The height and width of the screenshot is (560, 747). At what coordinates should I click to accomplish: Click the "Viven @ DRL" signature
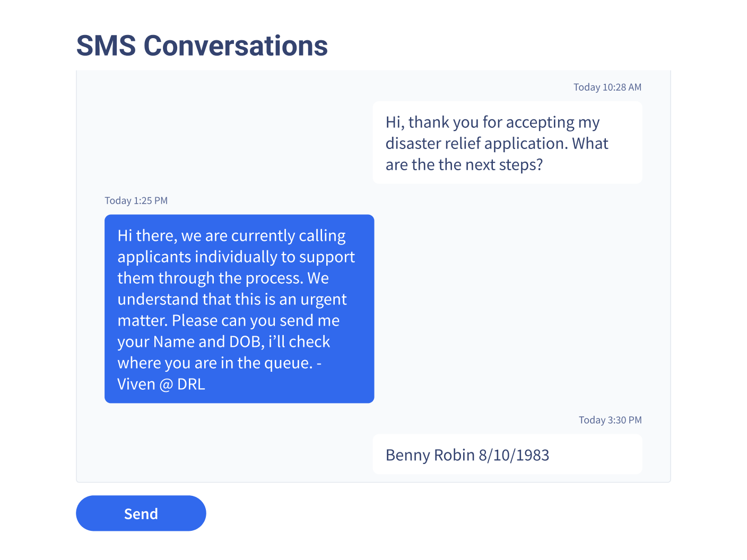click(161, 384)
